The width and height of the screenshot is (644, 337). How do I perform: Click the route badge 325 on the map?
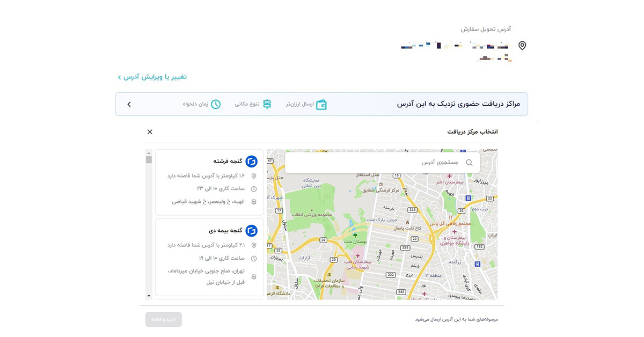[x=412, y=209]
